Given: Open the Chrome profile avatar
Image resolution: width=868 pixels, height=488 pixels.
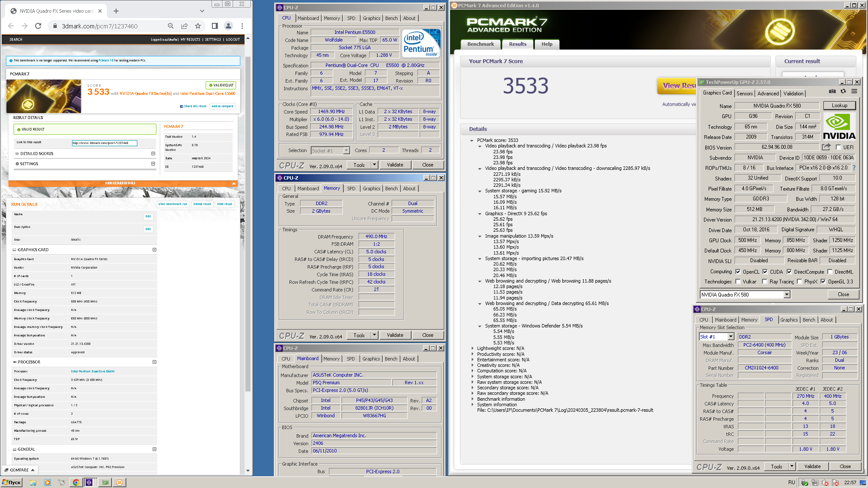Looking at the screenshot, I should [x=228, y=26].
